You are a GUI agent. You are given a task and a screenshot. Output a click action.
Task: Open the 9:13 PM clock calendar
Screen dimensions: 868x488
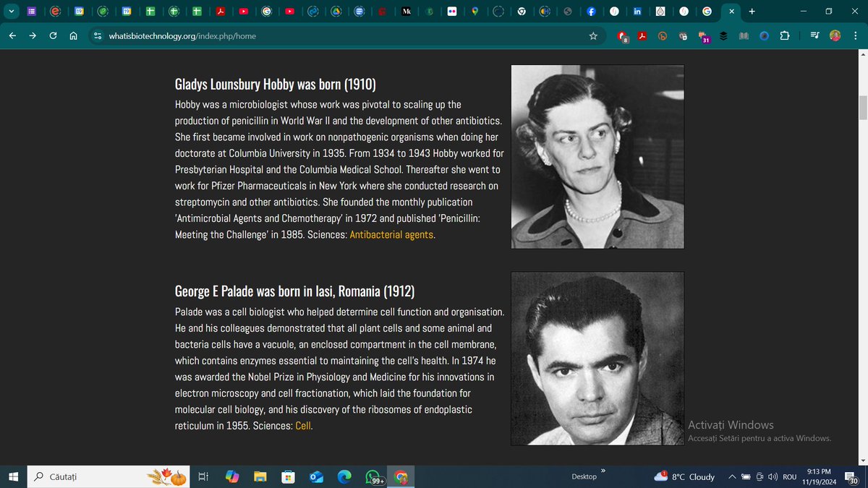point(820,476)
